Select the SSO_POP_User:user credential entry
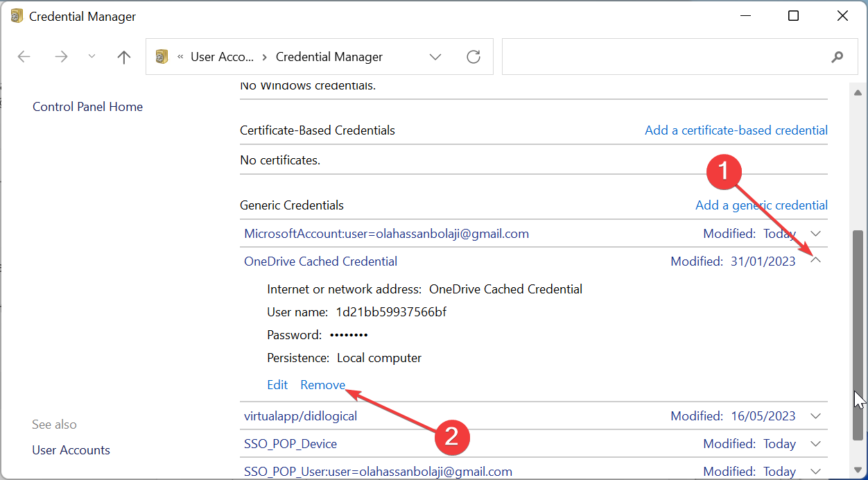The width and height of the screenshot is (868, 480). pos(378,472)
